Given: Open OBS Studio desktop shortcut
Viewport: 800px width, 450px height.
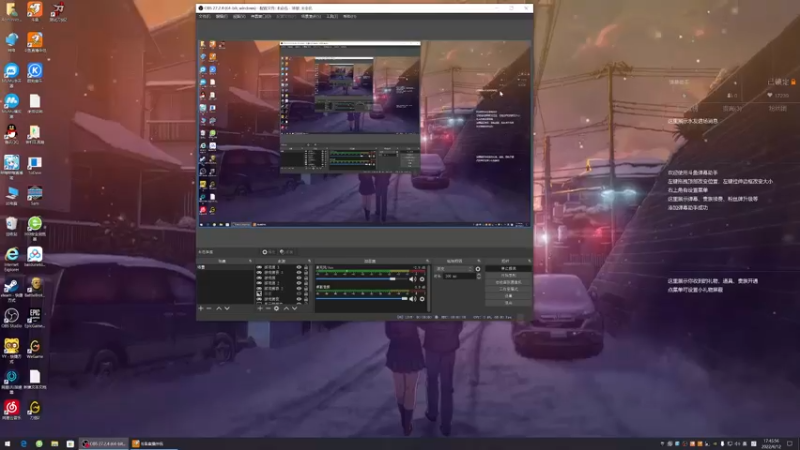Looking at the screenshot, I should pos(11,317).
